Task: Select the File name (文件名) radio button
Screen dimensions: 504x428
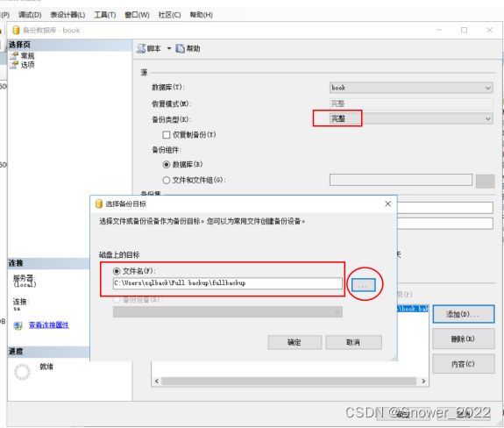Action: [x=117, y=271]
